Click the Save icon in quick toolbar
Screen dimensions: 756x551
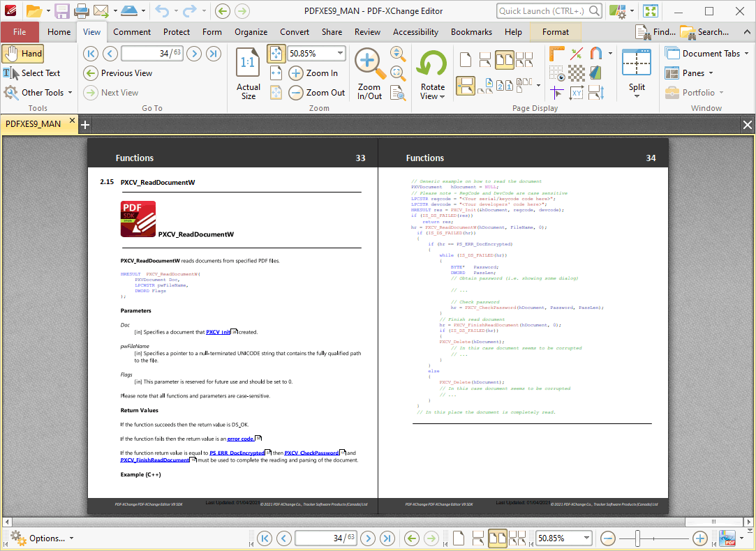click(x=61, y=10)
